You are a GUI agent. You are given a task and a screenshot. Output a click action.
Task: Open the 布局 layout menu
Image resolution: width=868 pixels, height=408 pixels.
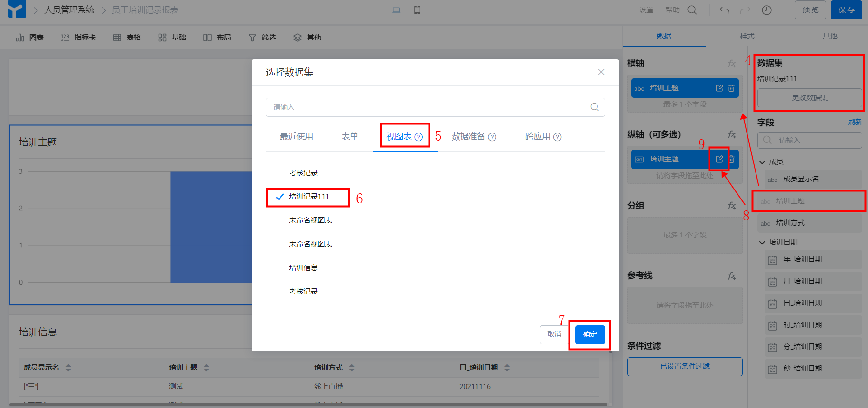tap(217, 38)
